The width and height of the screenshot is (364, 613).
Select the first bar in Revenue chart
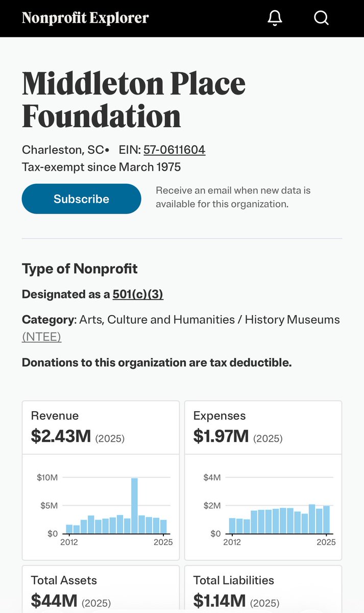[x=69, y=529]
